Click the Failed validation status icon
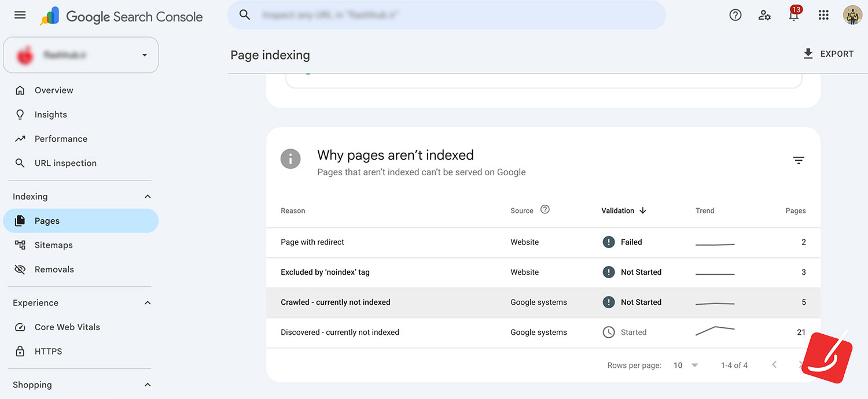Image resolution: width=868 pixels, height=399 pixels. click(608, 242)
